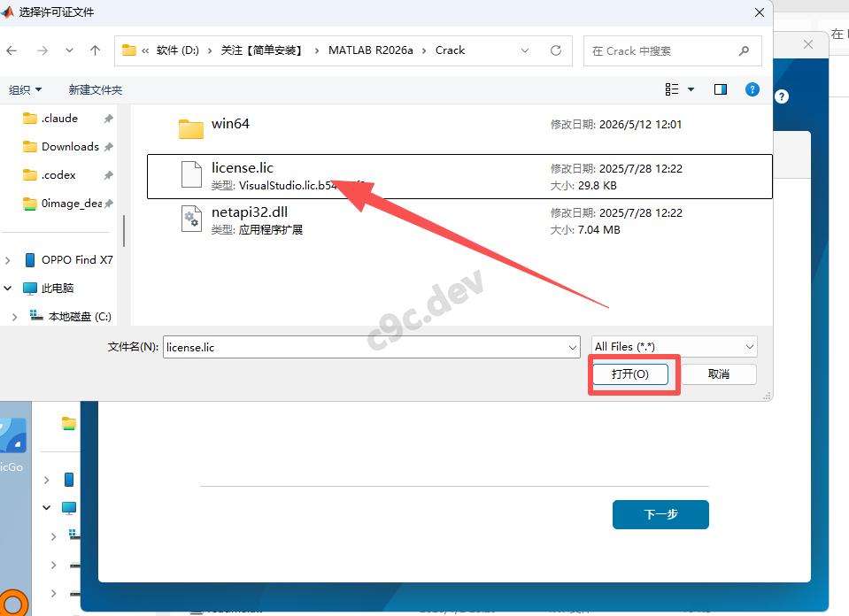The height and width of the screenshot is (616, 849).
Task: Open help via the dialog's blue question icon
Action: (753, 89)
